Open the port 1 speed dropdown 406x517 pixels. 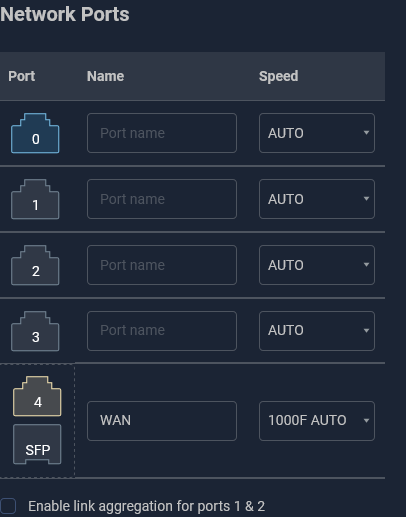click(x=317, y=199)
